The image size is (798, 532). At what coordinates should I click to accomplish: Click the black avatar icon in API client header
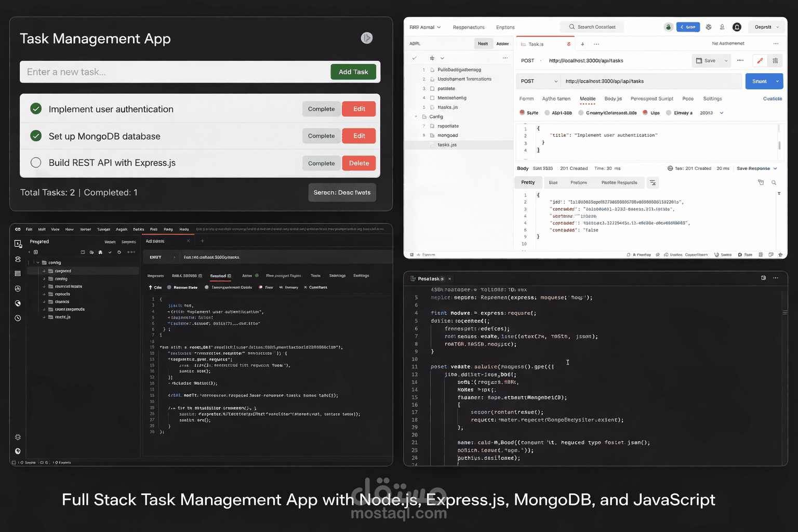pos(737,27)
